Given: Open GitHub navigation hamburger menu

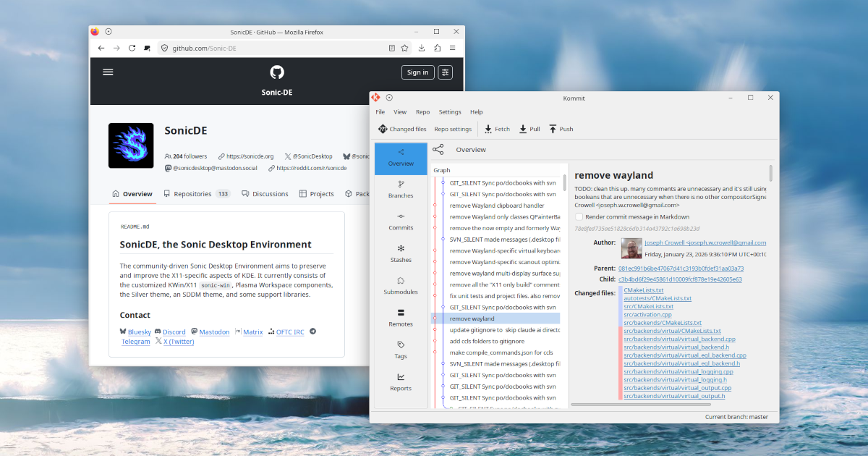Looking at the screenshot, I should (x=108, y=72).
